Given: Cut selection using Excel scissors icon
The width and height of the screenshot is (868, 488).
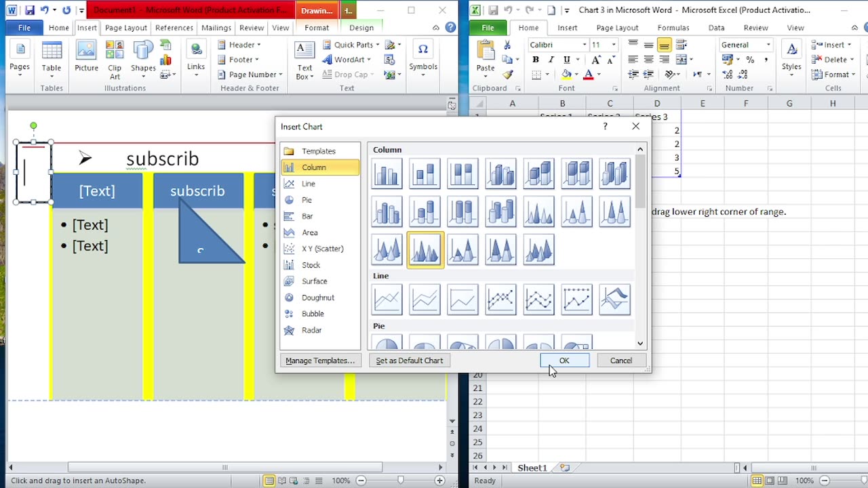Looking at the screenshot, I should tap(507, 45).
